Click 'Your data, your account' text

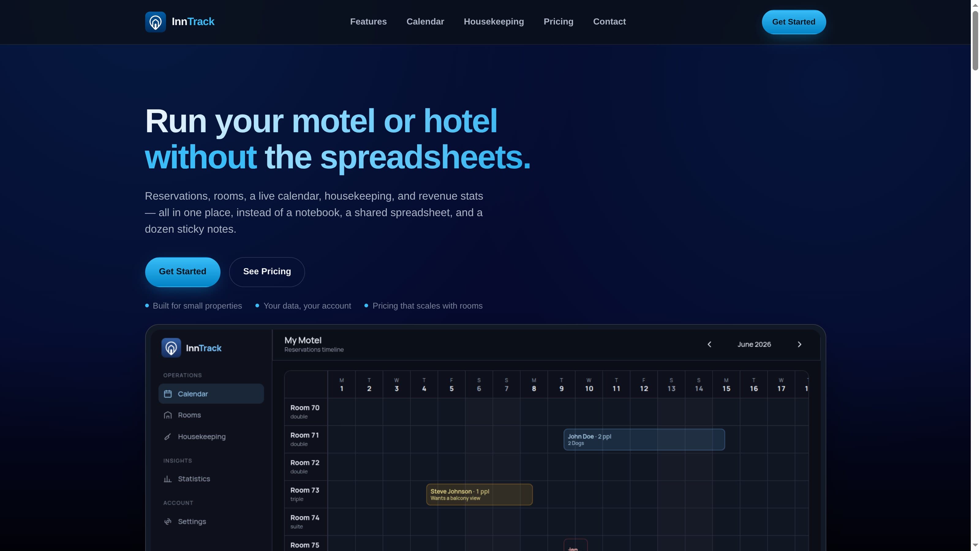pos(307,306)
